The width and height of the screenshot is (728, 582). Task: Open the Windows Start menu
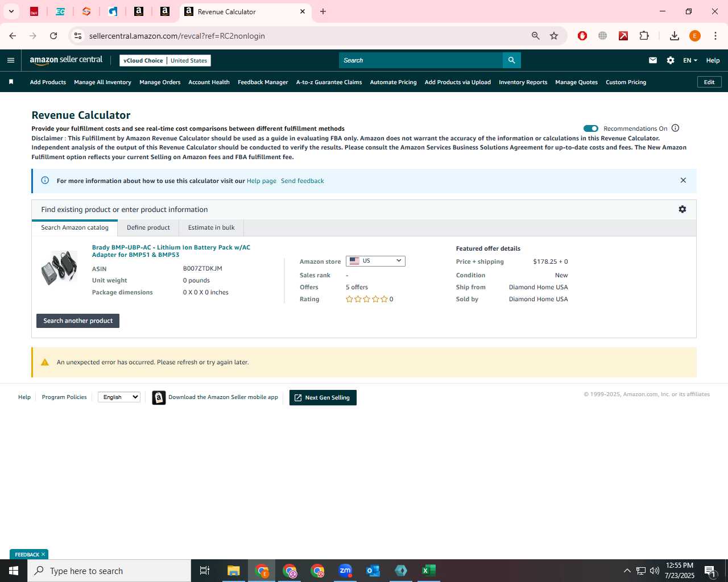click(14, 571)
